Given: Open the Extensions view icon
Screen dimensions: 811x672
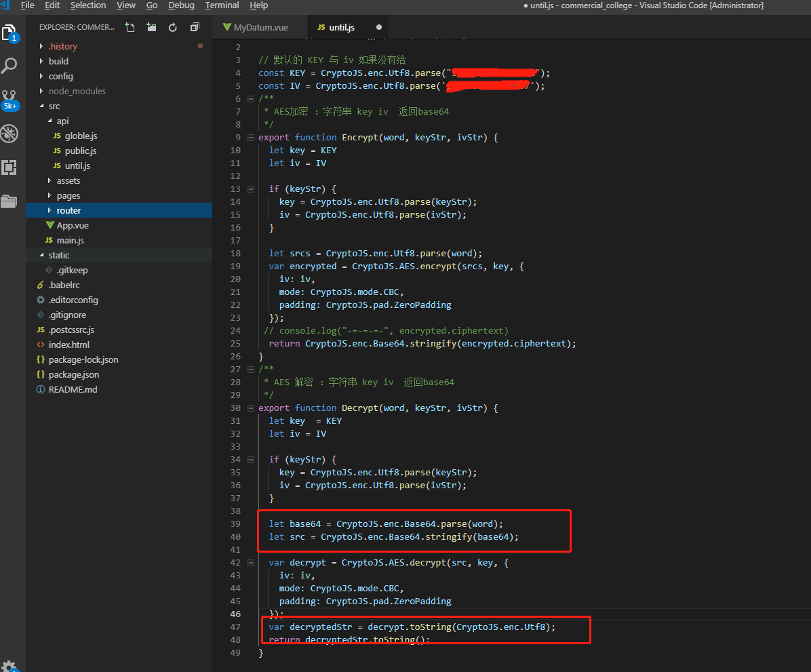Looking at the screenshot, I should coord(9,167).
